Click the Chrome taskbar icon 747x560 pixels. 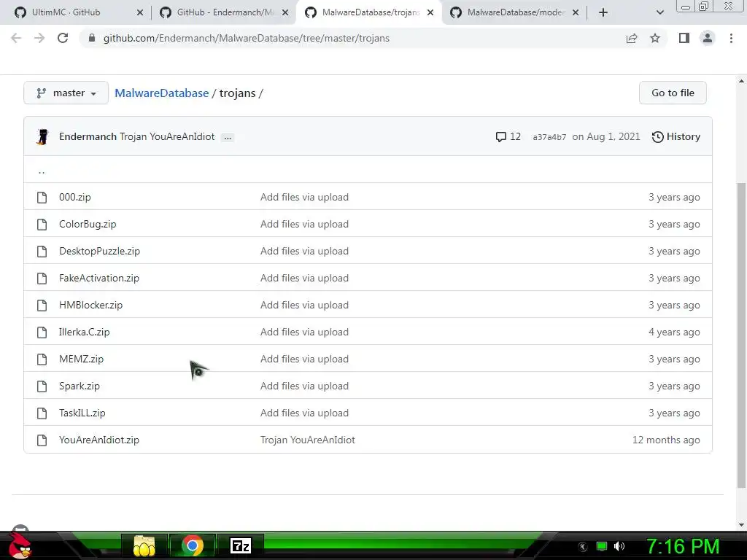tap(193, 545)
